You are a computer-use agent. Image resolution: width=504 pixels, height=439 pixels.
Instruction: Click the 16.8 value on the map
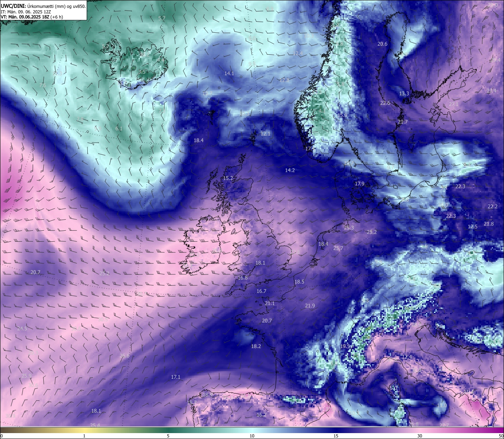[243, 278]
